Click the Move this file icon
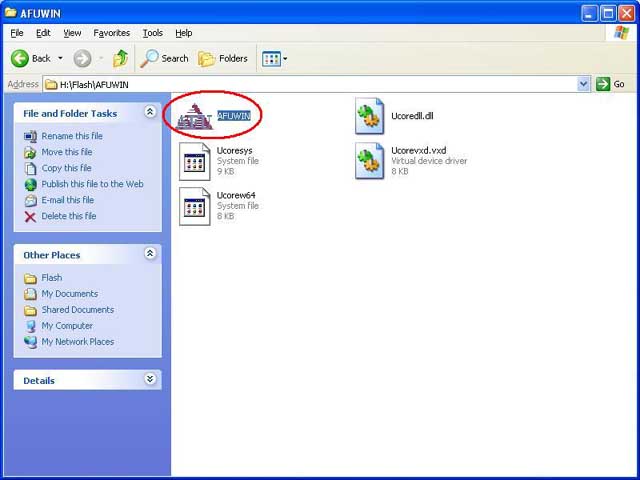Screen dimensions: 640x480 click(31, 152)
